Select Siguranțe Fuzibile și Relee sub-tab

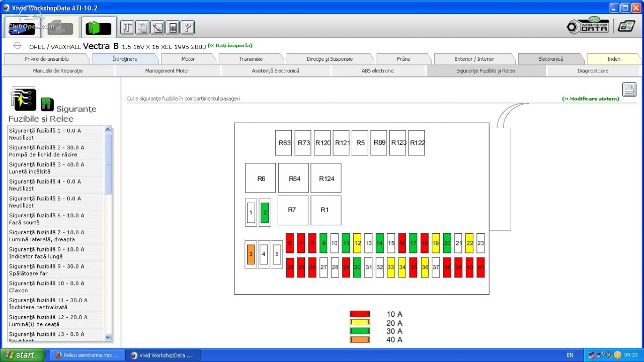(x=486, y=71)
